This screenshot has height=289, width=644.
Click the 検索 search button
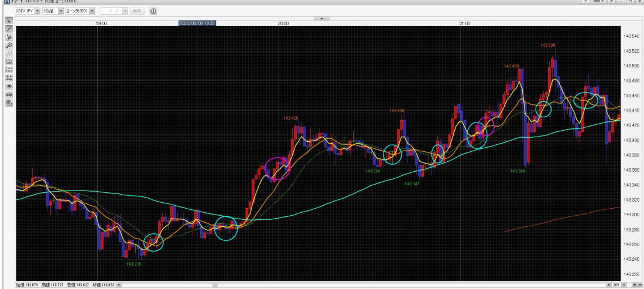coord(137,11)
